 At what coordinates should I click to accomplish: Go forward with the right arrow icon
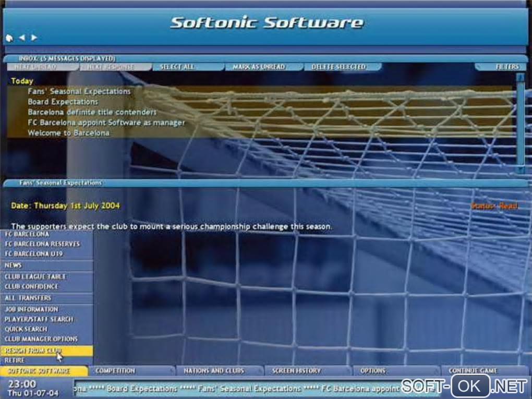34,38
